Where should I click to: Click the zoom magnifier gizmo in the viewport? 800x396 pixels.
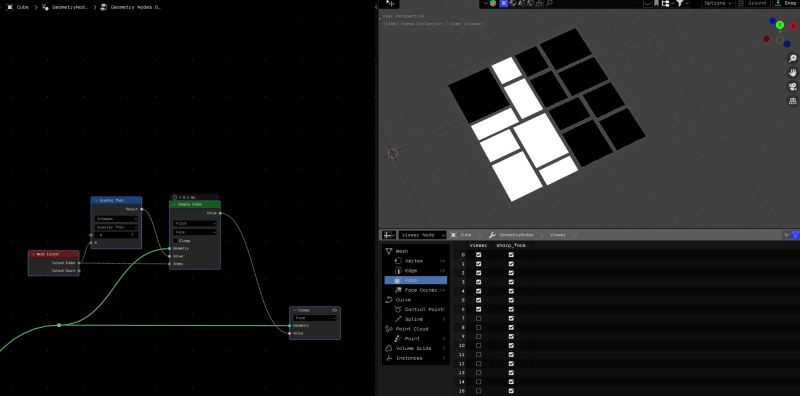pyautogui.click(x=793, y=59)
